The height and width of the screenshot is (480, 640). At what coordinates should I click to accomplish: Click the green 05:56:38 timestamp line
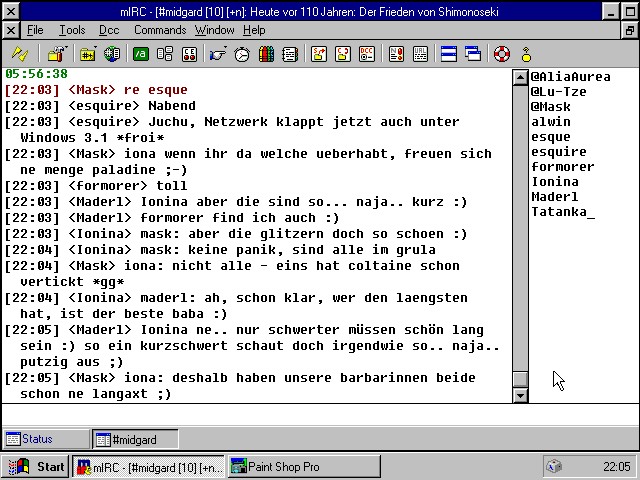[36, 74]
